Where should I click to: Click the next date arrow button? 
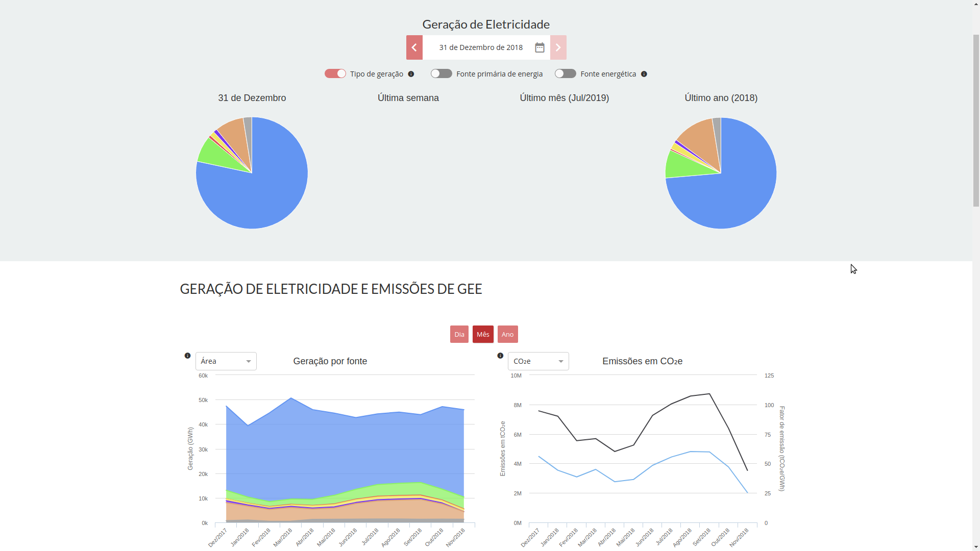[x=558, y=47]
